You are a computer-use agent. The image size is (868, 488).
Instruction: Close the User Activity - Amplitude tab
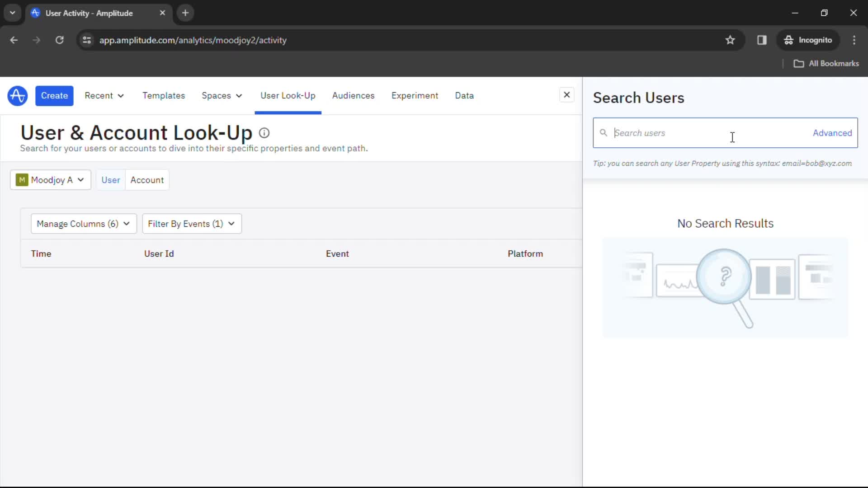point(162,13)
